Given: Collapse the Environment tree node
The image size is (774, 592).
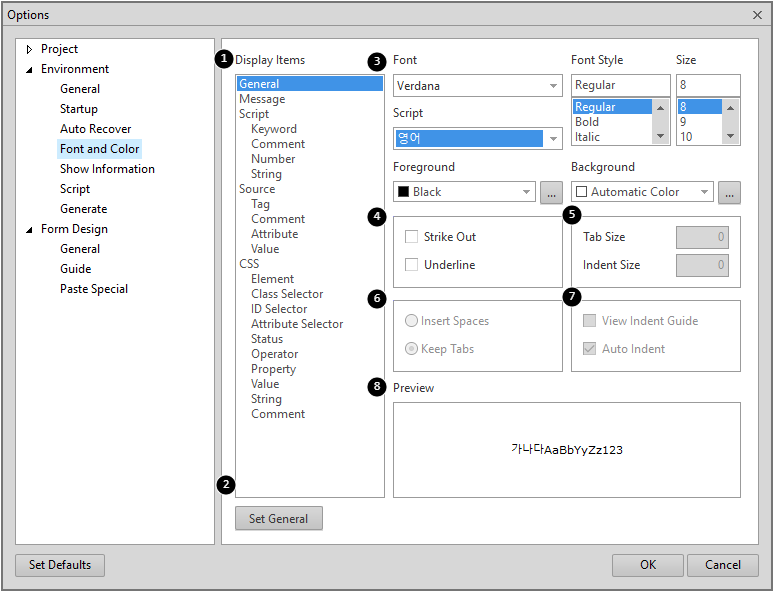Looking at the screenshot, I should click(29, 69).
